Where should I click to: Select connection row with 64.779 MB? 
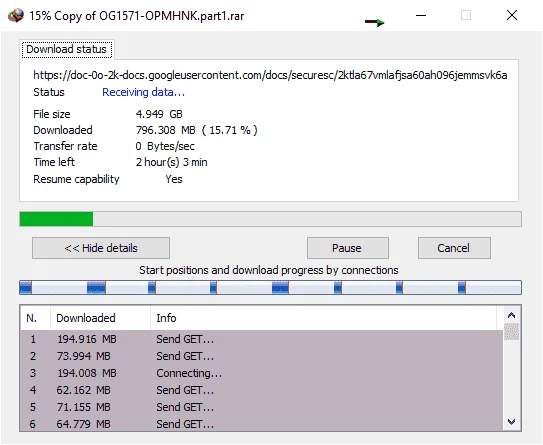click(x=261, y=423)
